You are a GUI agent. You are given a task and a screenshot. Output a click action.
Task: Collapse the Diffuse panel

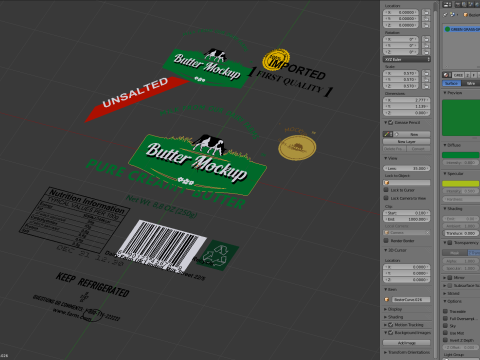coord(445,145)
